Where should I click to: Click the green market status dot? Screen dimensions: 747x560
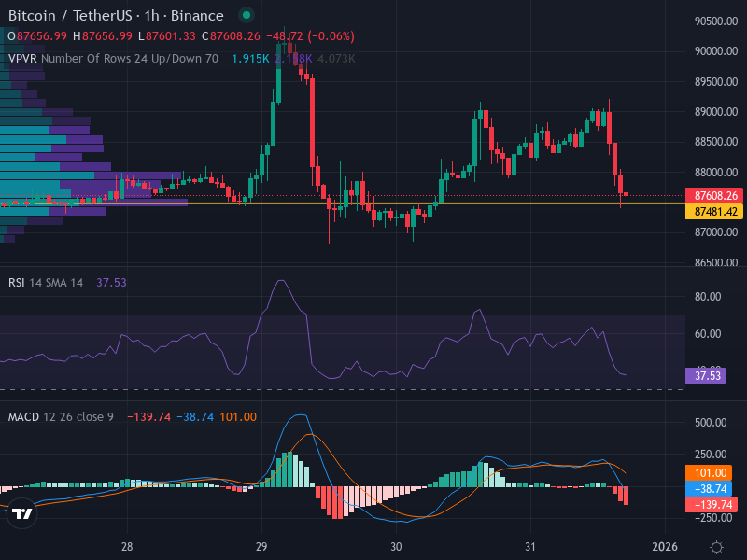click(246, 16)
